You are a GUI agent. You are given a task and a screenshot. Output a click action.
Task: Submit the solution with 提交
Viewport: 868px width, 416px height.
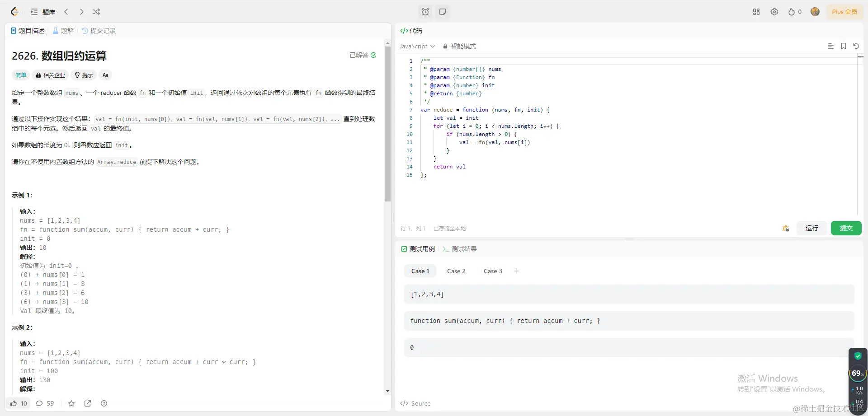click(846, 228)
